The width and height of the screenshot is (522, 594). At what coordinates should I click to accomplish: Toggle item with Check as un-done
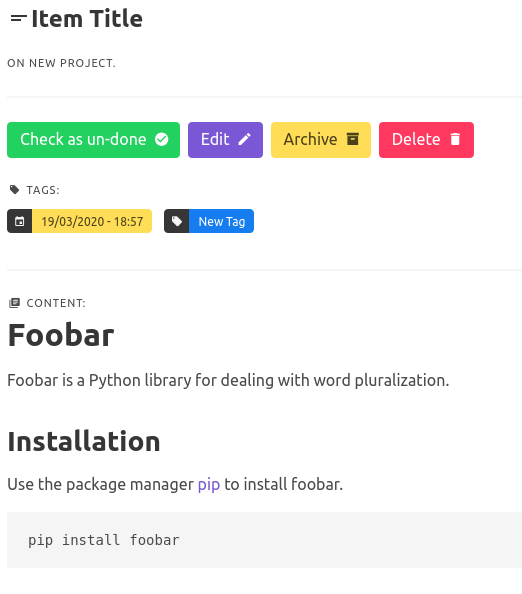point(94,140)
